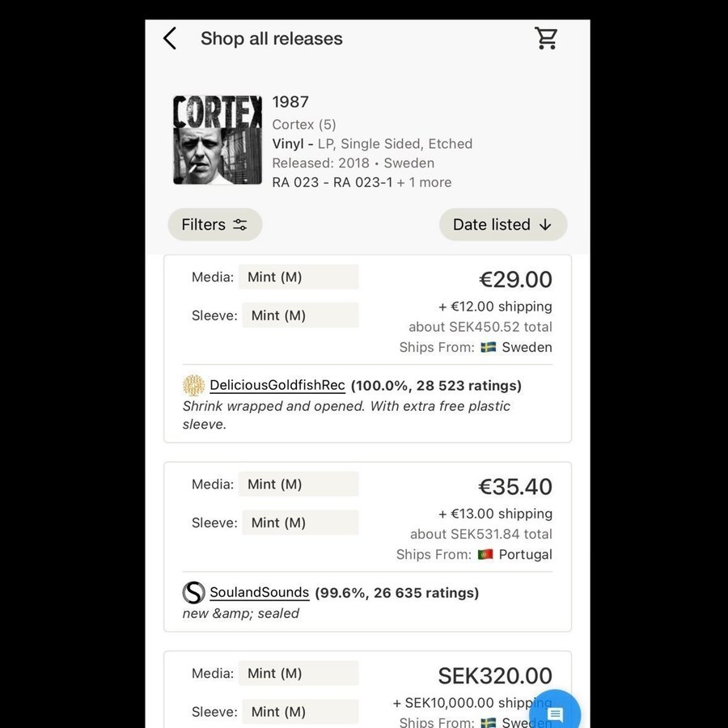
Task: Click the SoulandSounds seller logo icon
Action: tap(193, 592)
